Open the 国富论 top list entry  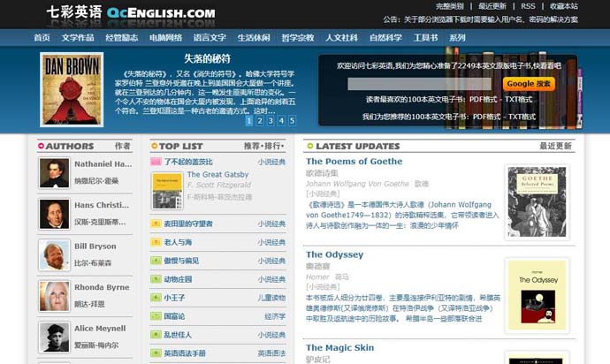[174, 316]
